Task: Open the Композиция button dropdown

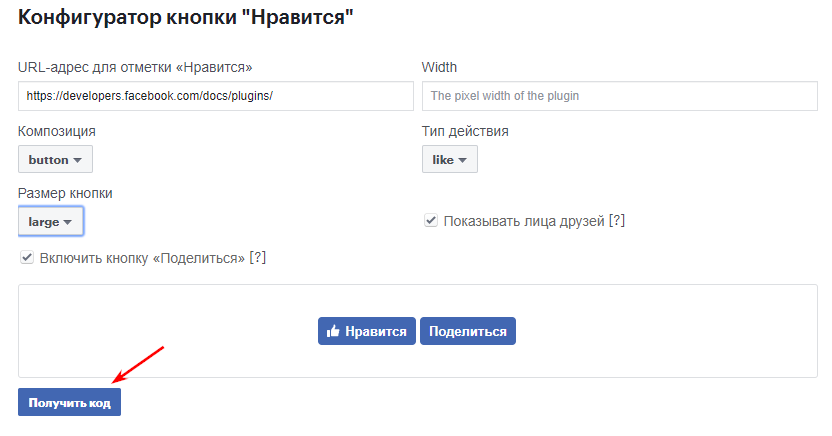Action: 55,159
